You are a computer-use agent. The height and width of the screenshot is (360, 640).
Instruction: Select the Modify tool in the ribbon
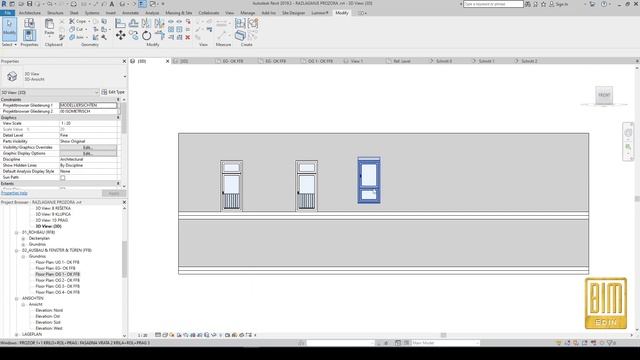coord(9,29)
